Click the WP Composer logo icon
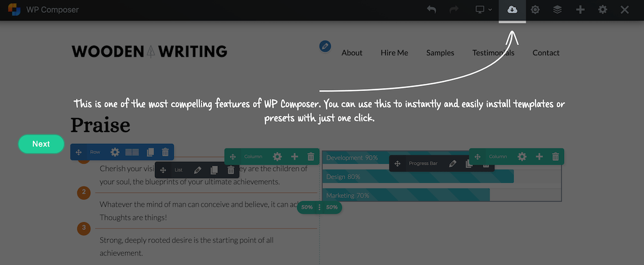This screenshot has height=265, width=644. coord(13,10)
